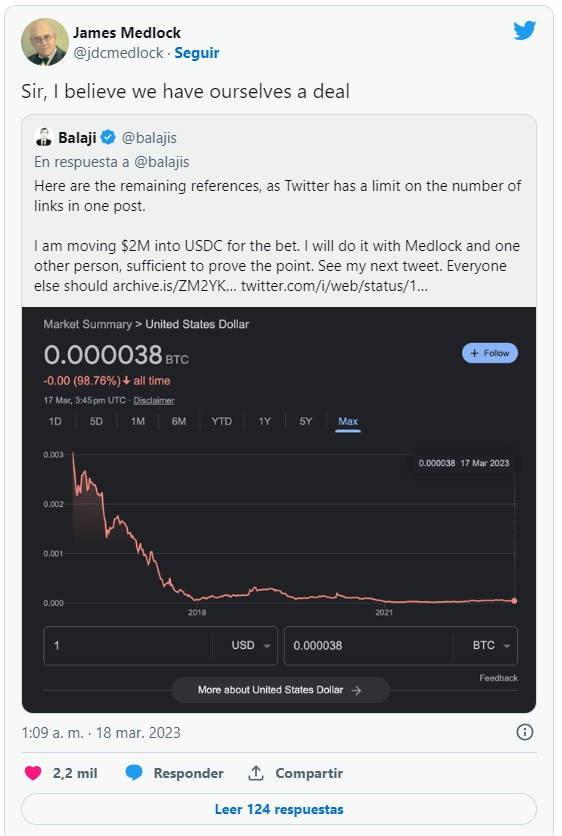Open More about United States Dollar

click(x=280, y=690)
